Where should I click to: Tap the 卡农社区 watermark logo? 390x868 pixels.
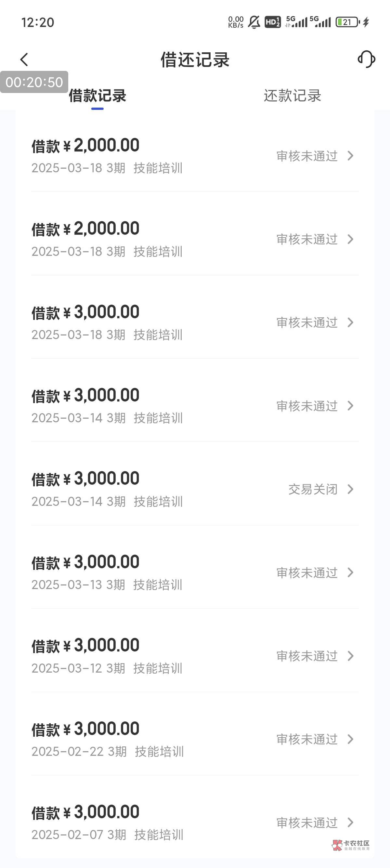tap(351, 845)
